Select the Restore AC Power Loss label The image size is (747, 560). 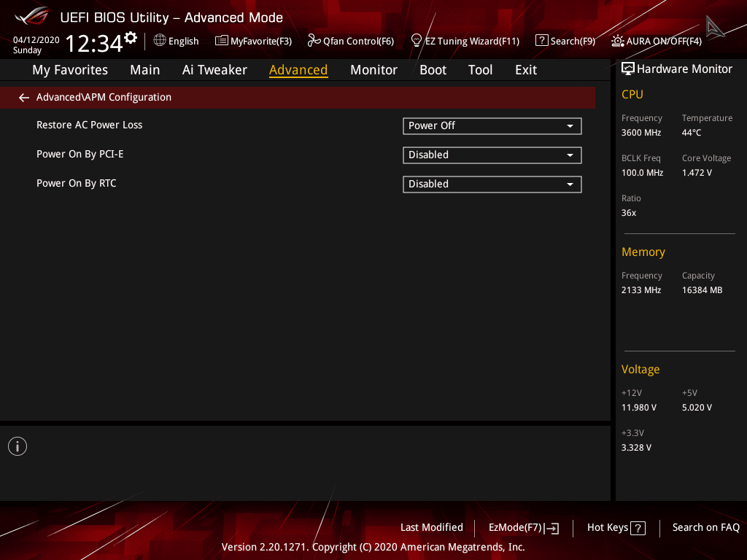(90, 125)
